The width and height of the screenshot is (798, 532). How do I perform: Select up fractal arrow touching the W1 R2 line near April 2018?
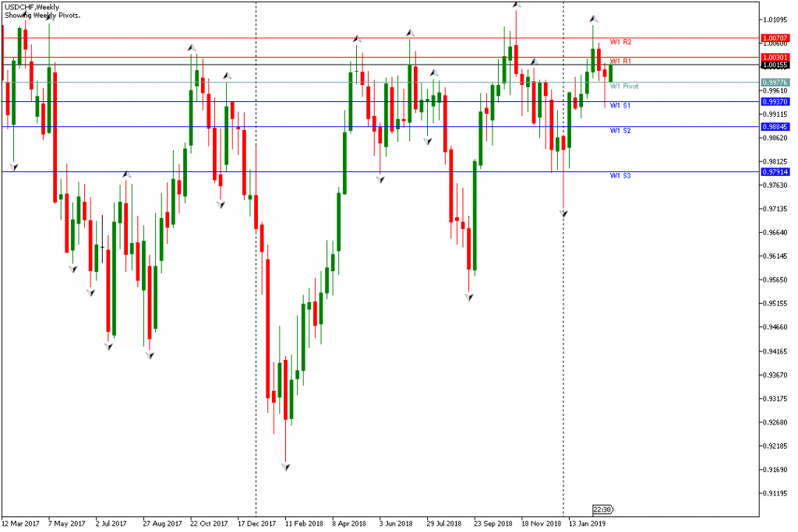[357, 37]
